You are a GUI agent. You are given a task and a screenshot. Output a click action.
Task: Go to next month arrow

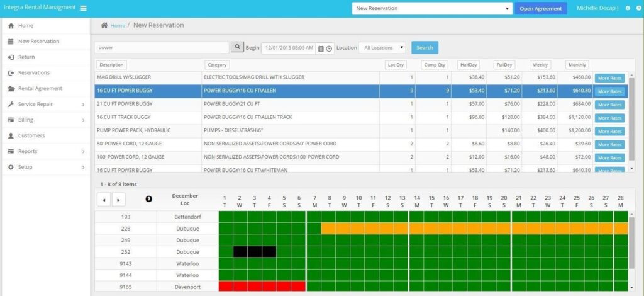119,200
